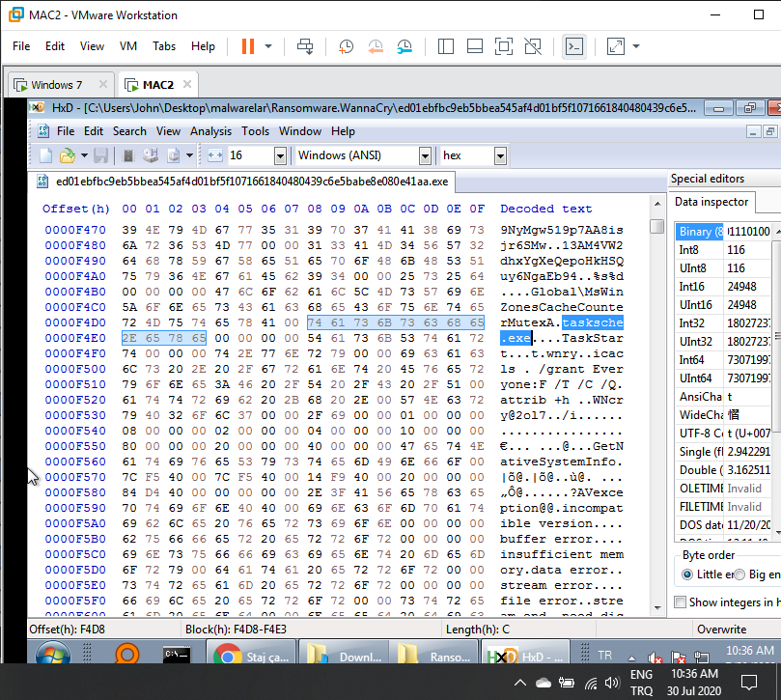Close the MAC2 tab
The width and height of the screenshot is (781, 700).
click(x=187, y=84)
